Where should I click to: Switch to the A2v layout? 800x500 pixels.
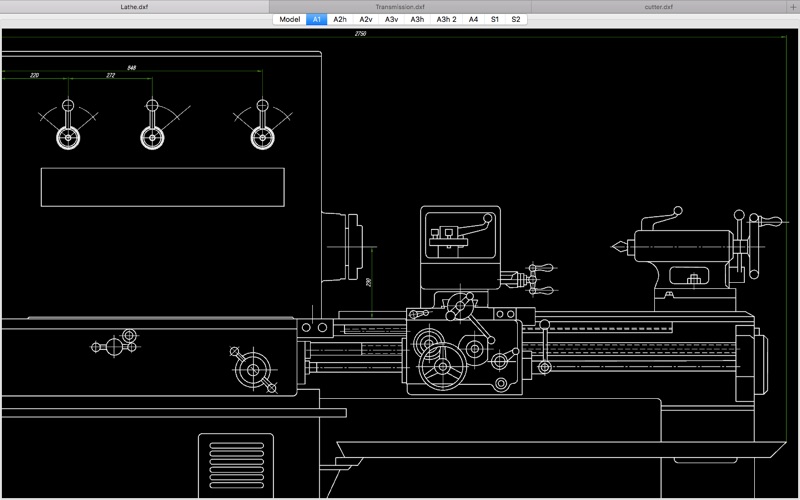[366, 19]
